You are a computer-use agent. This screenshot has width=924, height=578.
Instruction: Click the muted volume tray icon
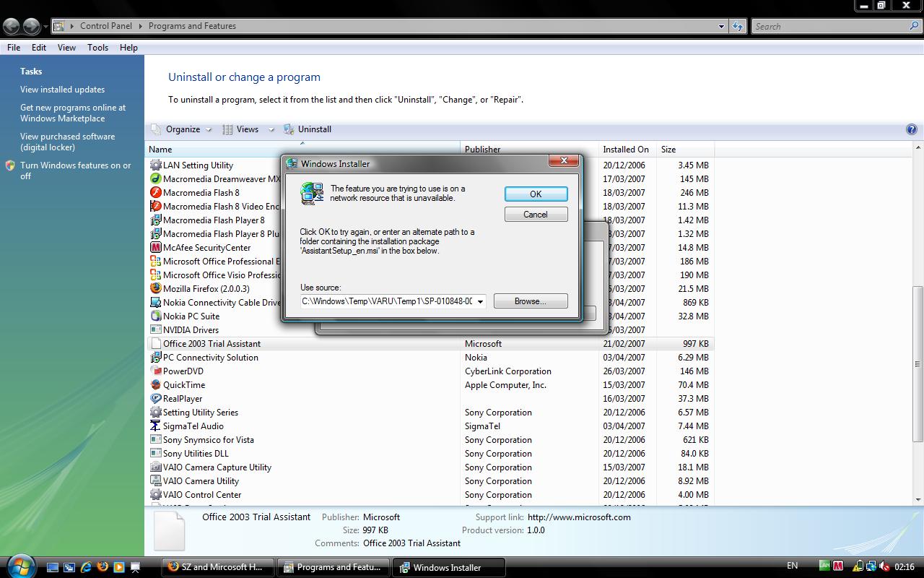[x=884, y=566]
